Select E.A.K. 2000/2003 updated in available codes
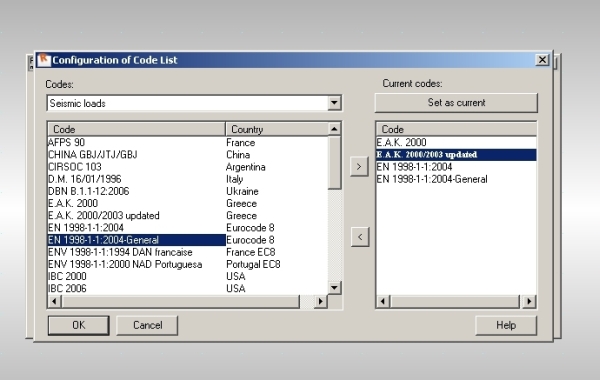Image resolution: width=600 pixels, height=380 pixels. tap(137, 215)
